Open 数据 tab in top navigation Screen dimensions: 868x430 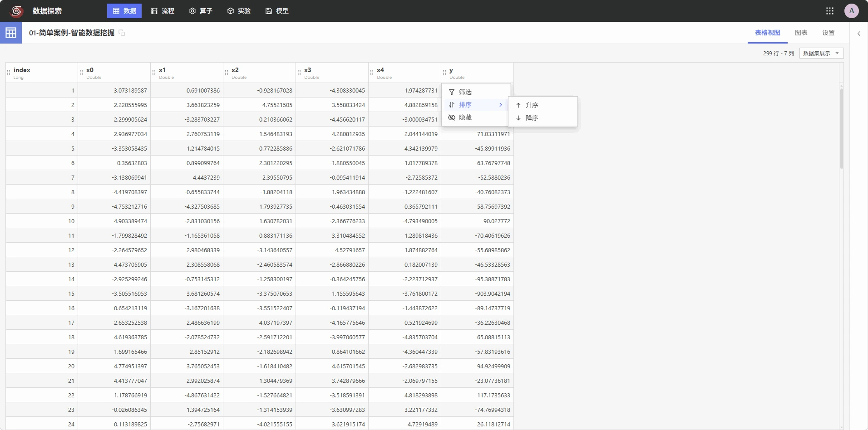[x=124, y=11]
